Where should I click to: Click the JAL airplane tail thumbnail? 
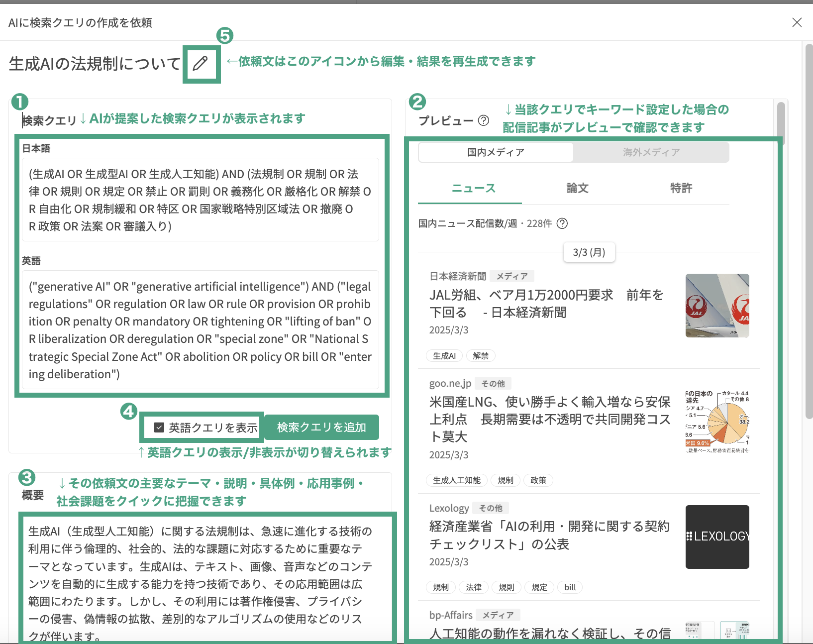coord(717,306)
